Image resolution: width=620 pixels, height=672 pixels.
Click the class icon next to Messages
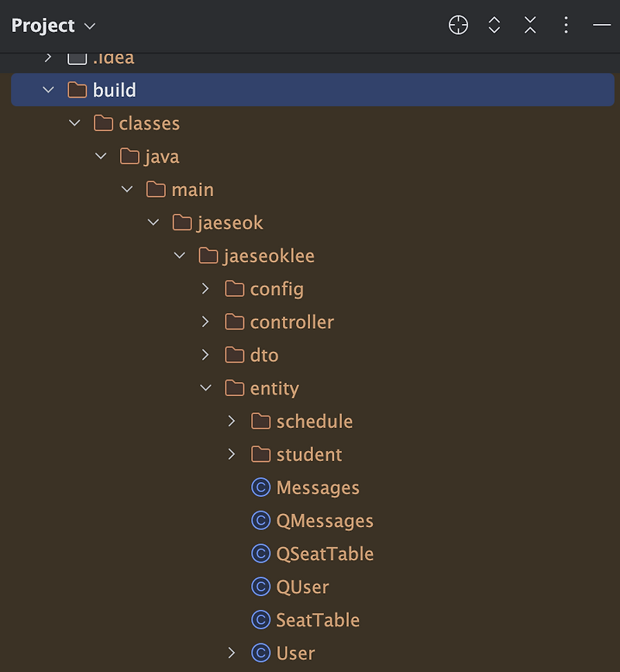261,488
